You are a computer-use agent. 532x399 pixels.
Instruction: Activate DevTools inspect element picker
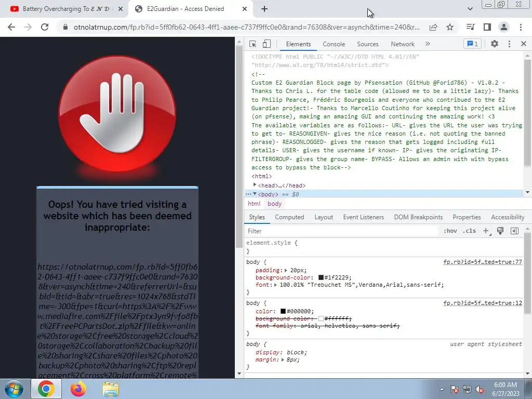[253, 44]
